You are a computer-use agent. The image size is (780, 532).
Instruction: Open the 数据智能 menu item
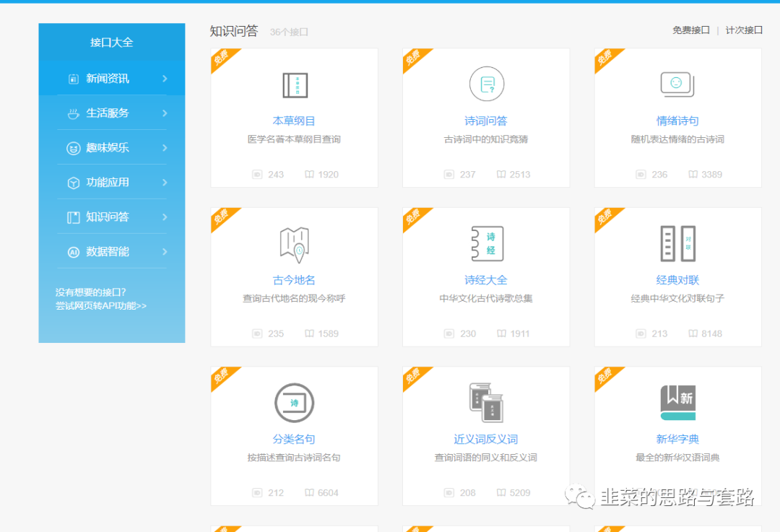coord(112,252)
